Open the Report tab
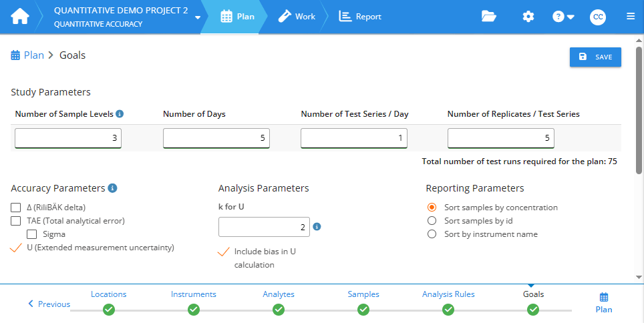Image resolution: width=644 pixels, height=323 pixels. tap(360, 17)
